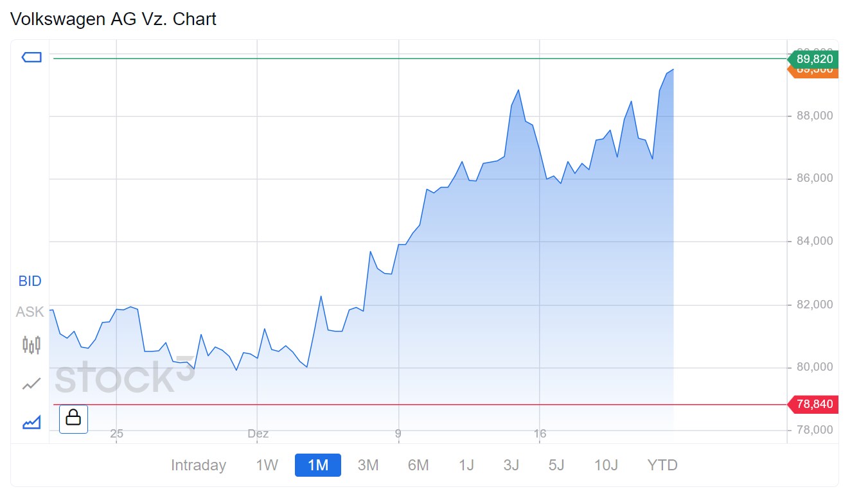Image resolution: width=868 pixels, height=496 pixels.
Task: Select the active 1M range button
Action: (x=318, y=465)
